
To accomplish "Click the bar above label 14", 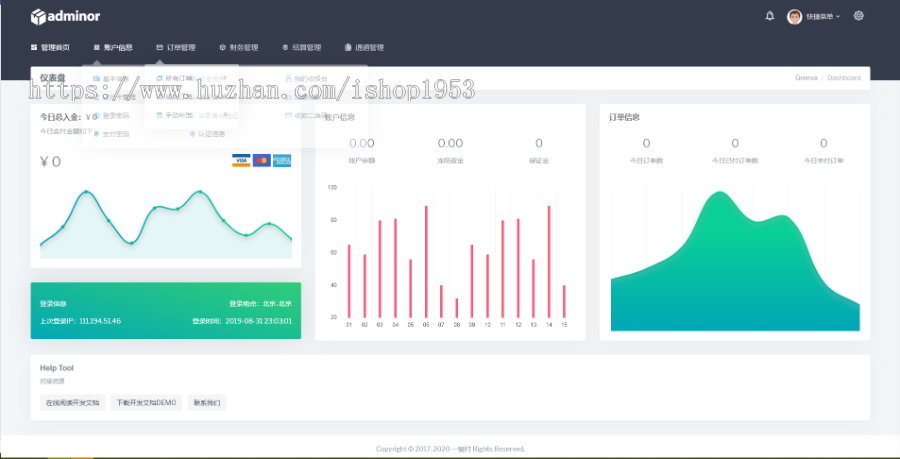I will 549,262.
